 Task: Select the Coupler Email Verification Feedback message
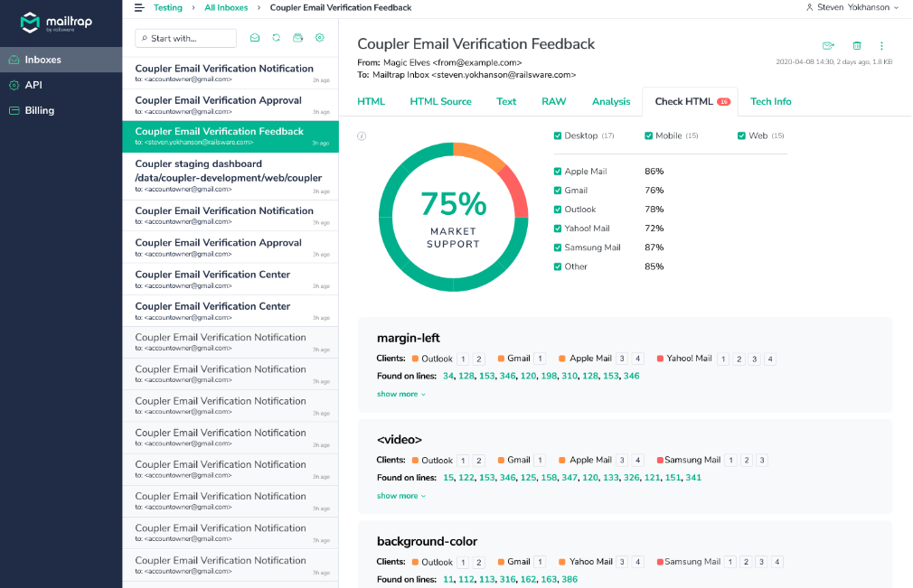coord(231,136)
